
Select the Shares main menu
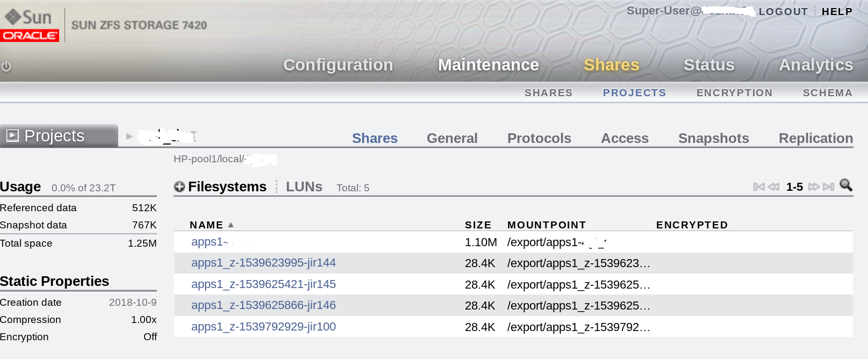pos(612,65)
